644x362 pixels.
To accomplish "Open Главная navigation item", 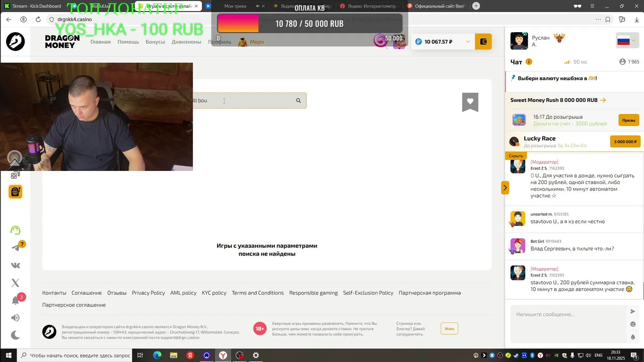I will tap(101, 42).
